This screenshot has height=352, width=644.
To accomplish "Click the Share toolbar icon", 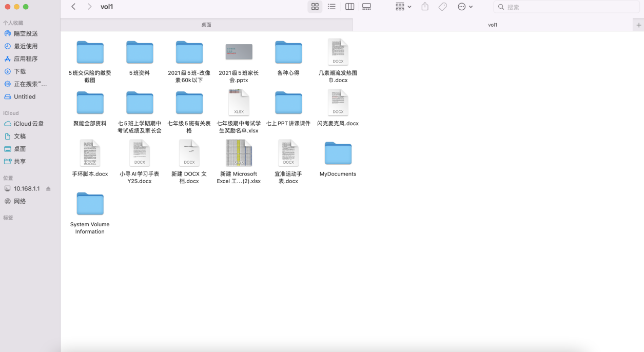I will pos(425,7).
